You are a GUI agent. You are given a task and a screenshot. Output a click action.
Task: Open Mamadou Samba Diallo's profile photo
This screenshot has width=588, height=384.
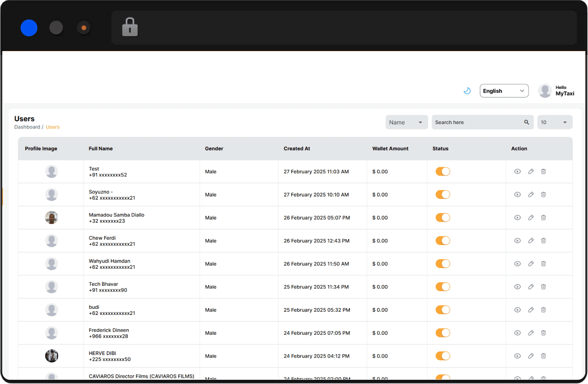[51, 218]
